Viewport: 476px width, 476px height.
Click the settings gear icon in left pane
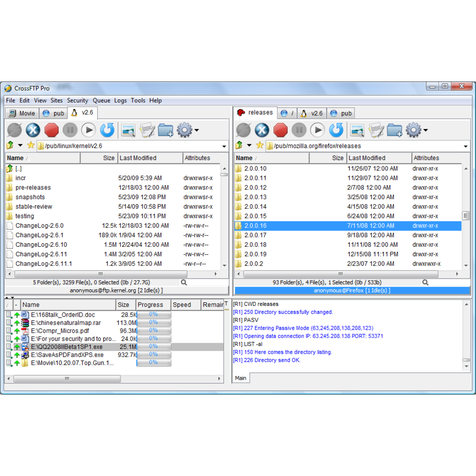pos(184,130)
